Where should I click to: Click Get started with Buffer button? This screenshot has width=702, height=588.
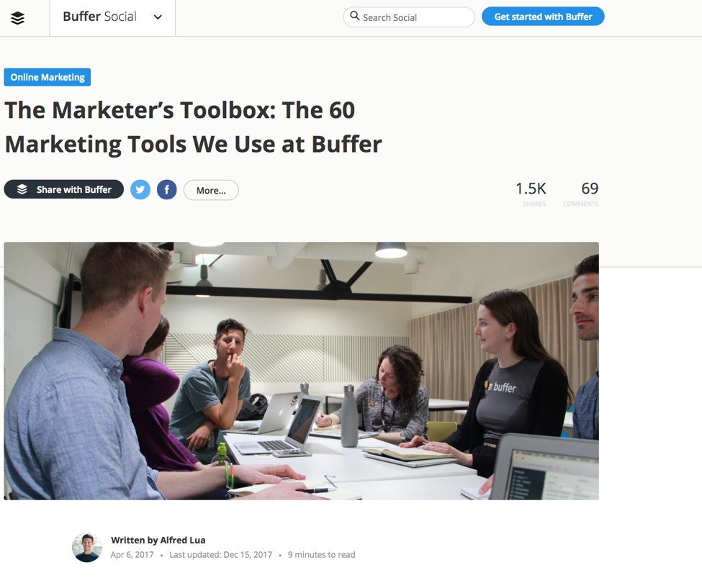coord(543,17)
